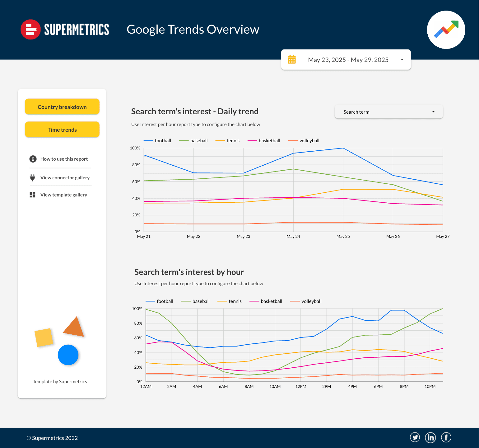The image size is (479, 448).
Task: Open the Facebook icon in footer
Action: 446,437
